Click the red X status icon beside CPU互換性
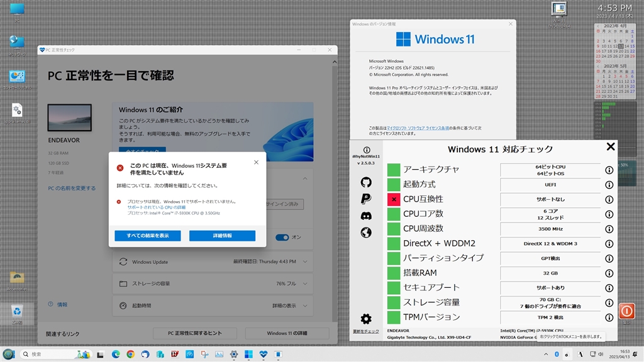 tap(394, 199)
